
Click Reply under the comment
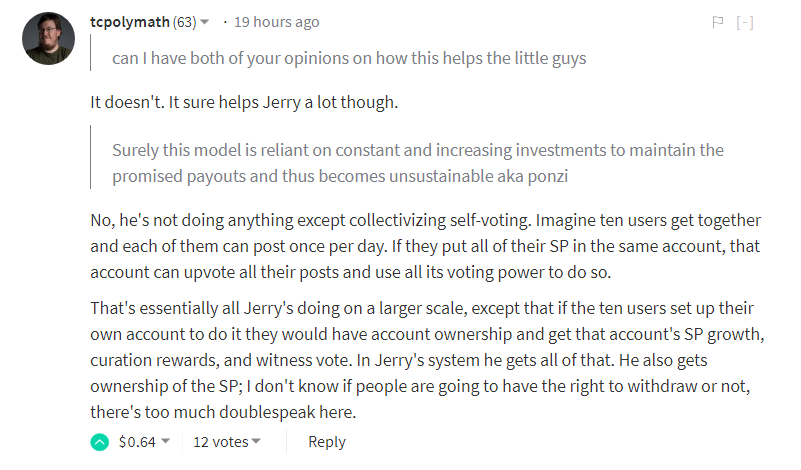pos(327,441)
